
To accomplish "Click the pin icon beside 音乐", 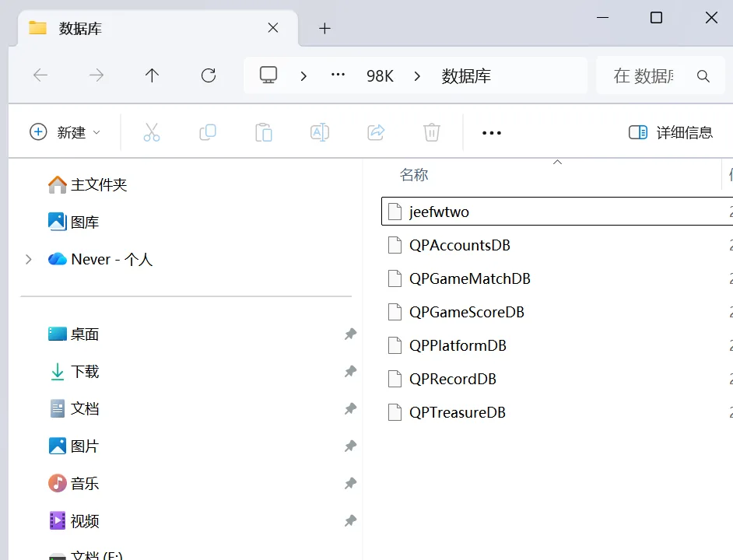I will pyautogui.click(x=351, y=483).
